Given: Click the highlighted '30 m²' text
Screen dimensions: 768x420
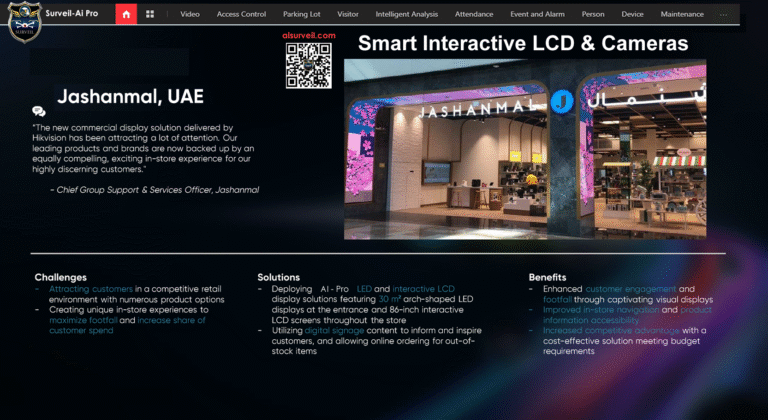Looking at the screenshot, I should tap(390, 299).
